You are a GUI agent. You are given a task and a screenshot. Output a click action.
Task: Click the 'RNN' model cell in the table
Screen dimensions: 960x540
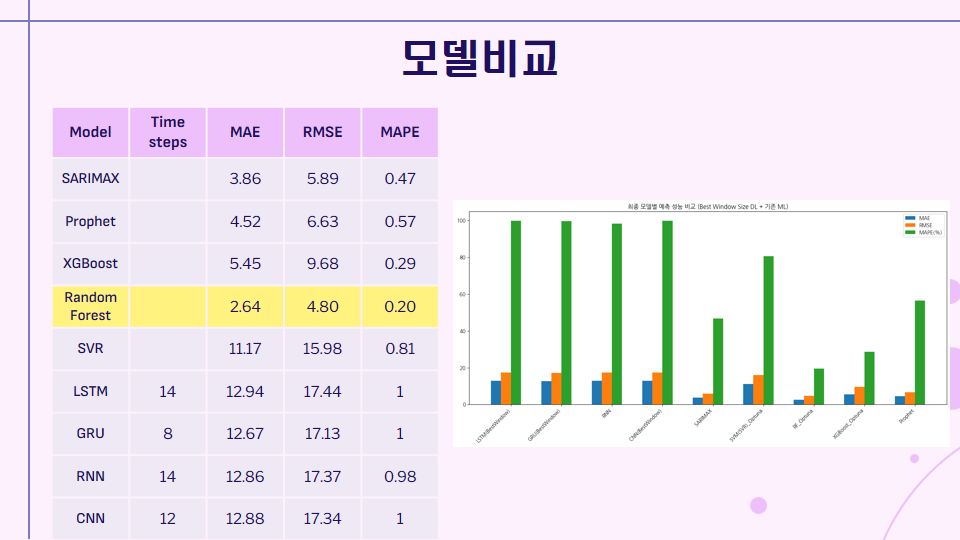coord(91,476)
